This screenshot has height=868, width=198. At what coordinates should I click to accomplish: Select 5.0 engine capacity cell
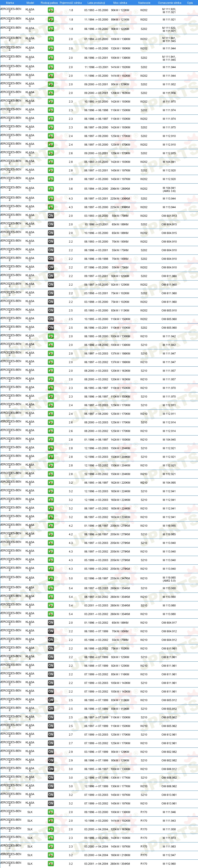71,578
